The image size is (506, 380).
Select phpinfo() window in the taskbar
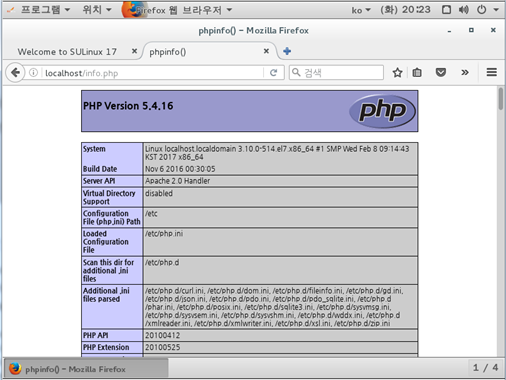[86, 369]
